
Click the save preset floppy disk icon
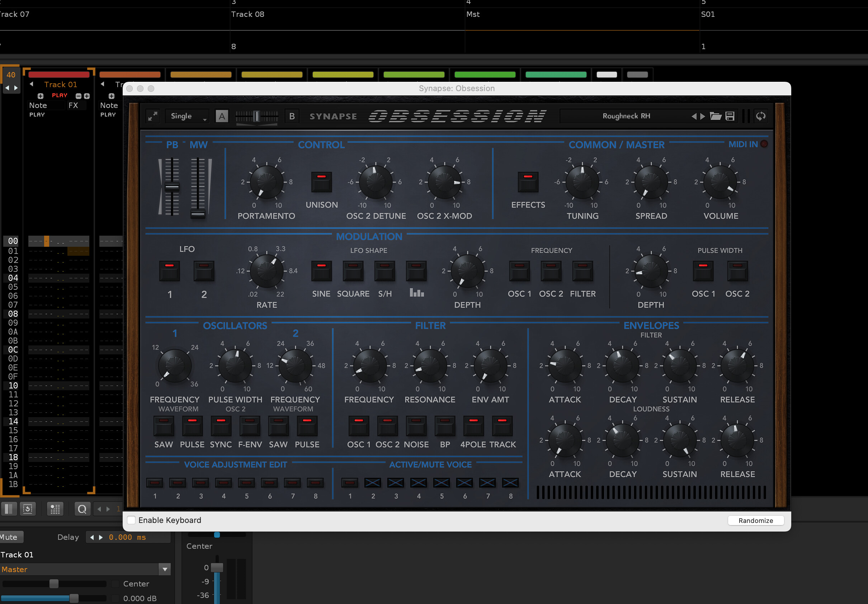click(730, 116)
